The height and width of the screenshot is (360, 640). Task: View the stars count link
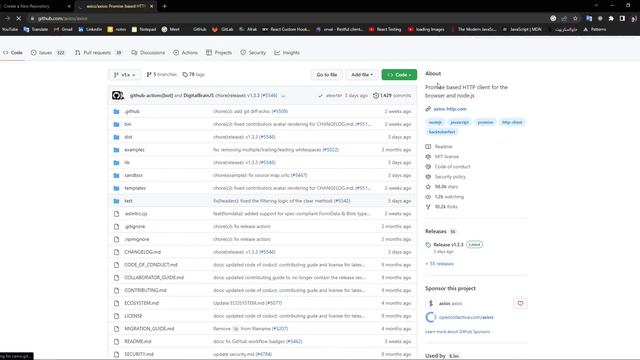(x=446, y=187)
